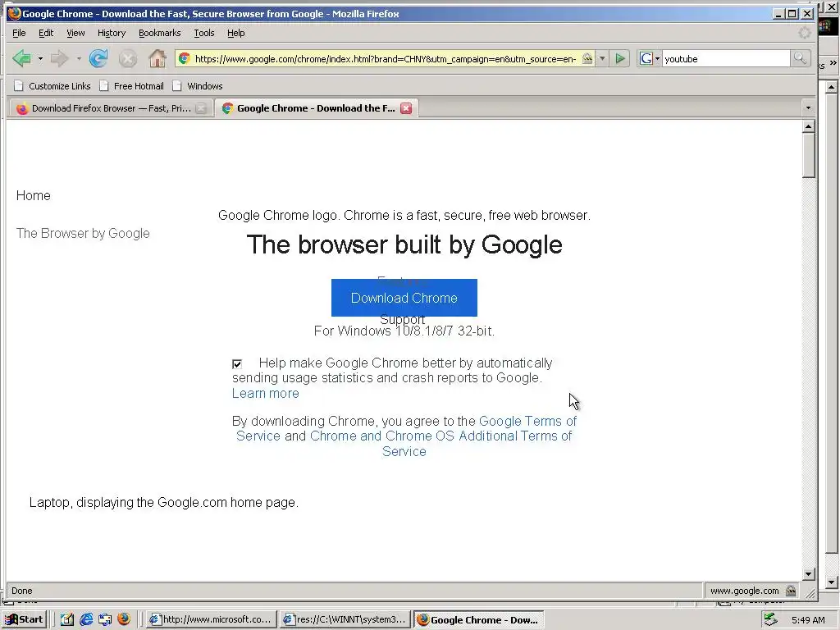Screen dimensions: 840x630
Task: Open the Free Hotmail bookmark
Action: [x=132, y=85]
